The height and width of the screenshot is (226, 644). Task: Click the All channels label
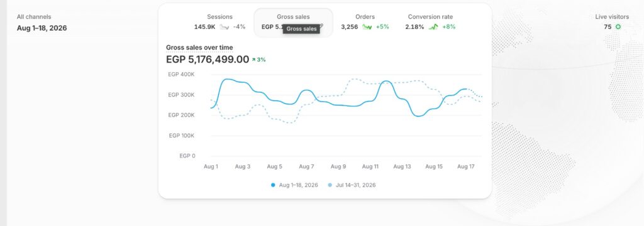click(34, 17)
